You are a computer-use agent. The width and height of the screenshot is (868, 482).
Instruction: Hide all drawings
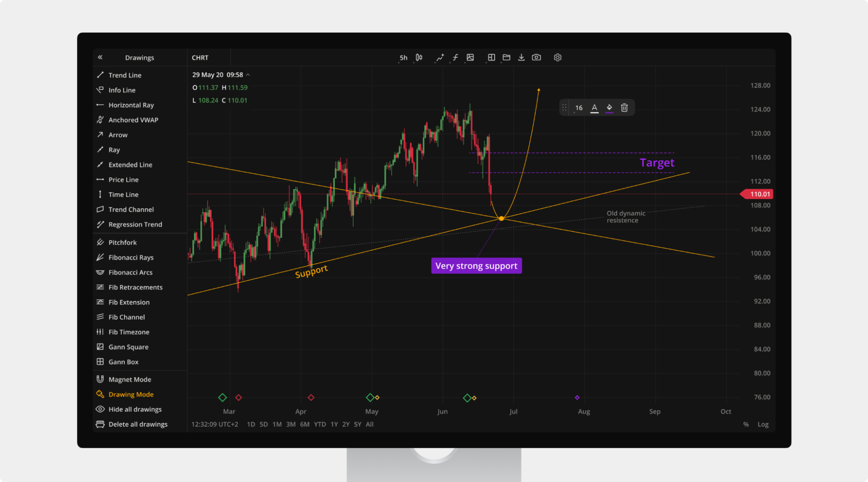tap(135, 410)
